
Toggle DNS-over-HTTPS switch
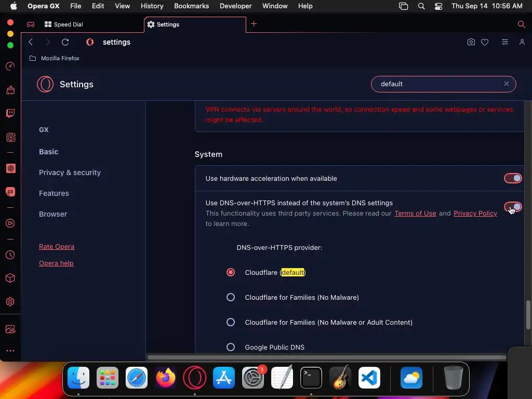(x=513, y=207)
